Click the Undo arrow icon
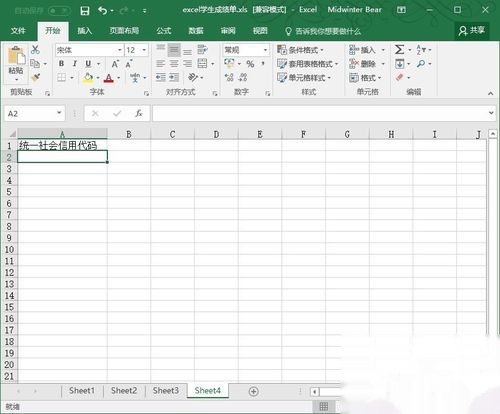This screenshot has height=414, width=500. [103, 11]
